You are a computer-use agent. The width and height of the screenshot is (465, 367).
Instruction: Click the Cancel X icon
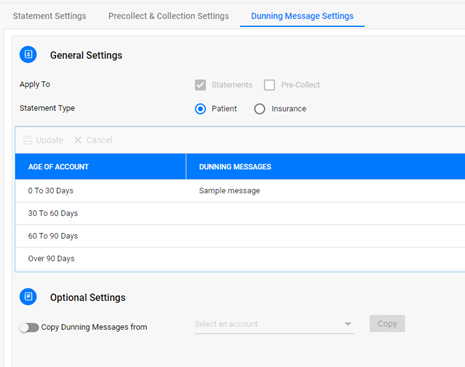[78, 140]
